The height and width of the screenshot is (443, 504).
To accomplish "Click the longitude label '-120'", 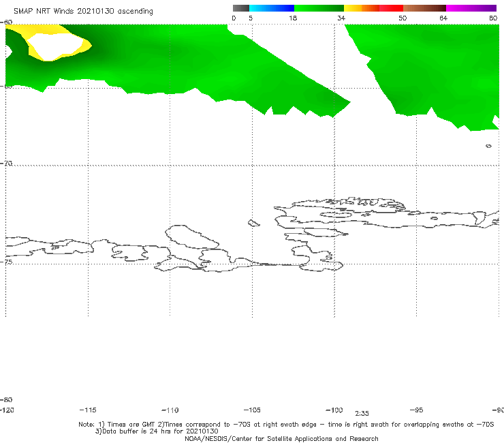I will 7,410.
